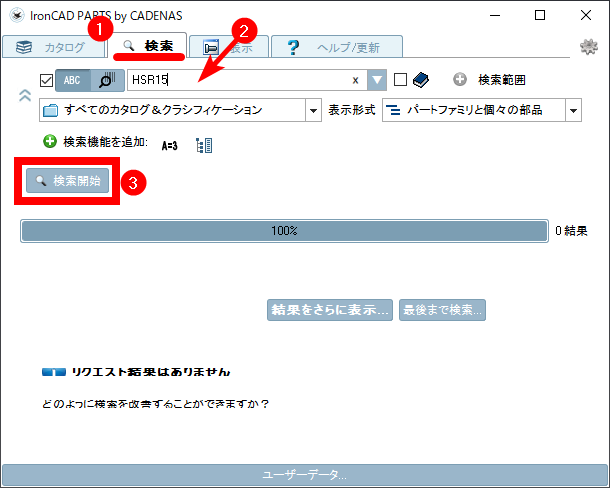Screen dimensions: 610x488
Task: Click the IronCAD app icon in title bar
Action: (x=17, y=16)
